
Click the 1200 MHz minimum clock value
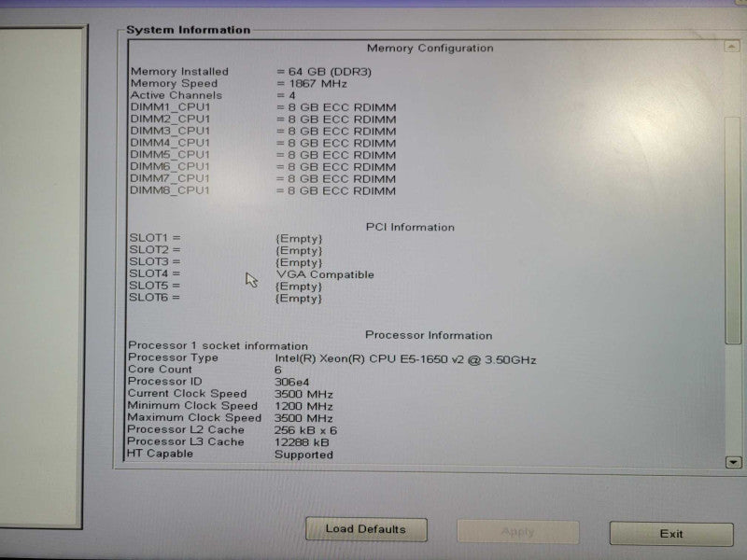(x=303, y=406)
